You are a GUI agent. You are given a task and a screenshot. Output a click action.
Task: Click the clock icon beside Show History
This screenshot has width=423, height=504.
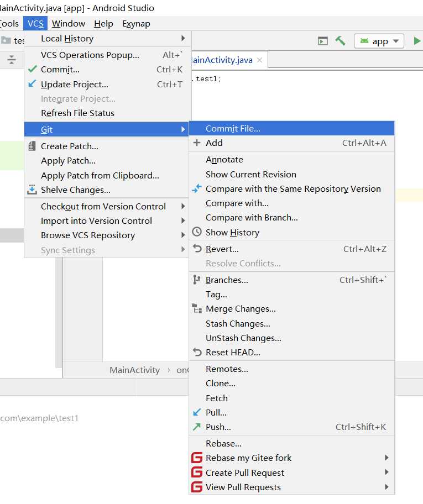pos(197,232)
